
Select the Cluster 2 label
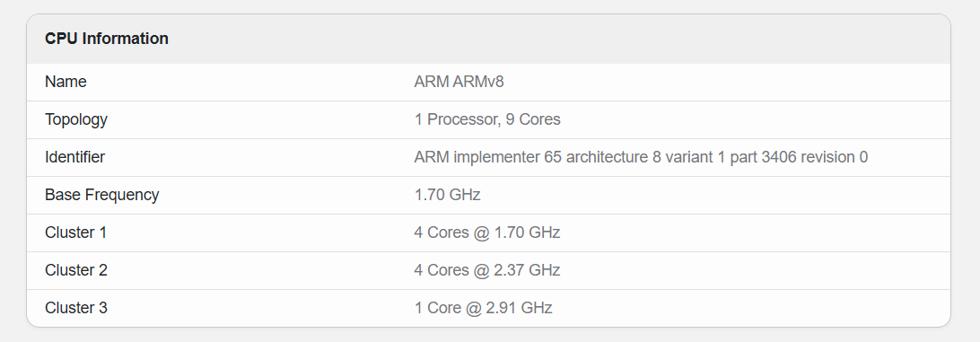coord(76,270)
